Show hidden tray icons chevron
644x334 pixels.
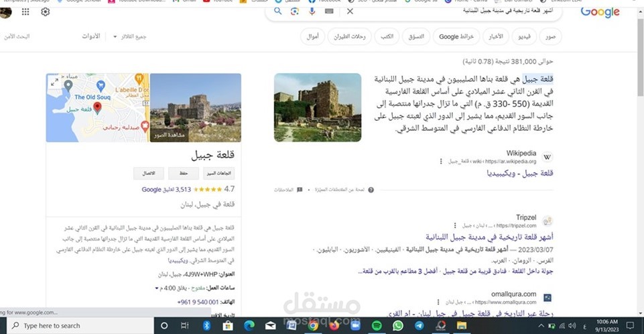(541, 326)
